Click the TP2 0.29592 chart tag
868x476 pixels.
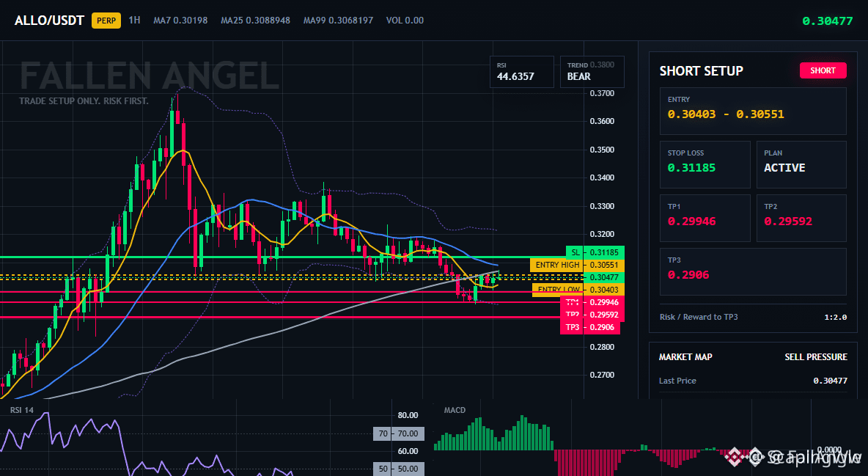coord(592,315)
